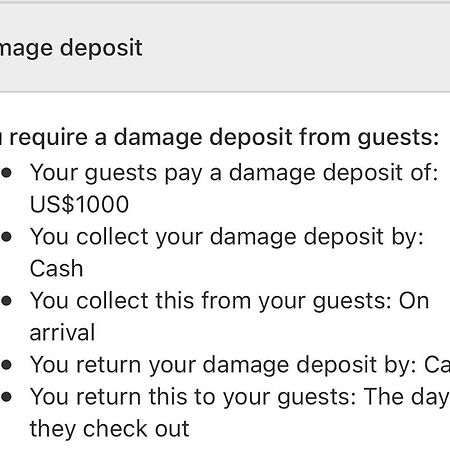Image resolution: width=450 pixels, height=450 pixels.
Task: Click the bullet beside "You collect your damage deposit"
Action: (x=7, y=237)
